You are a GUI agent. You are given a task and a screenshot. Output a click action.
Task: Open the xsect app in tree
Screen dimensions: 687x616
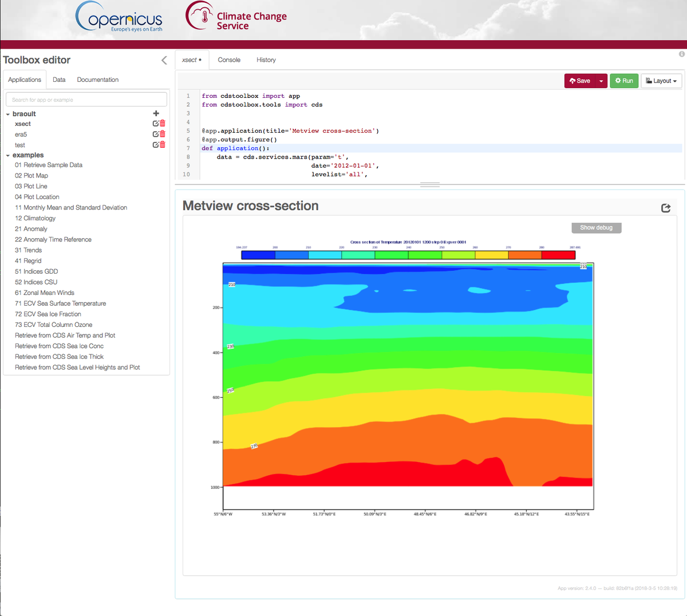tap(23, 124)
